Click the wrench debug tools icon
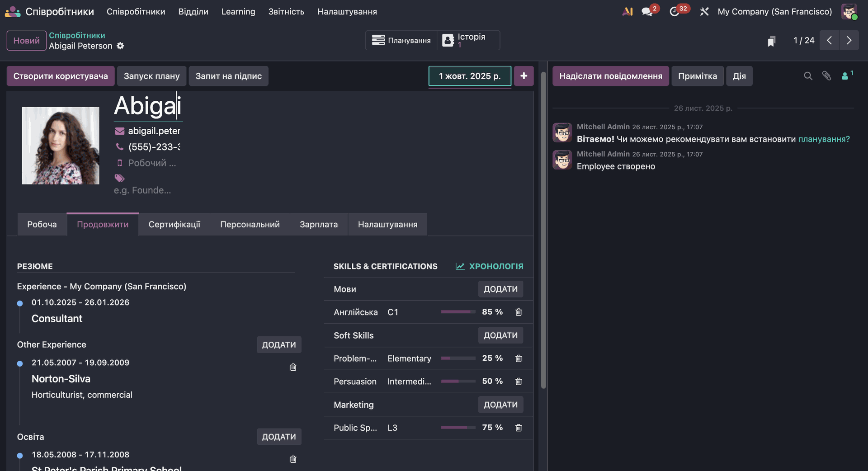Image resolution: width=868 pixels, height=471 pixels. pos(704,12)
